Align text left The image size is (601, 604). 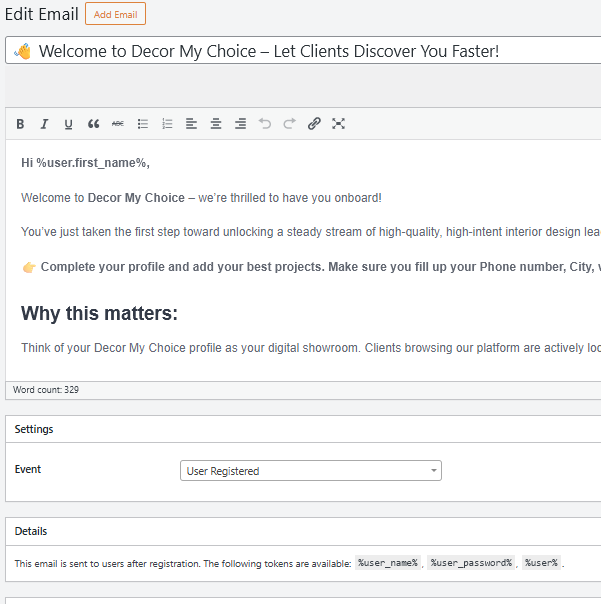[x=191, y=124]
